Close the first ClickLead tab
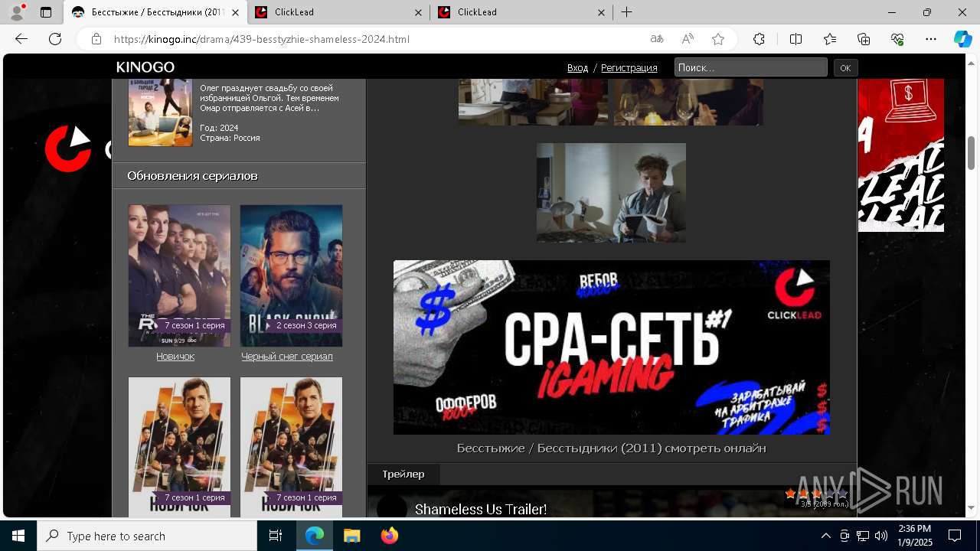The image size is (980, 551). (x=419, y=12)
